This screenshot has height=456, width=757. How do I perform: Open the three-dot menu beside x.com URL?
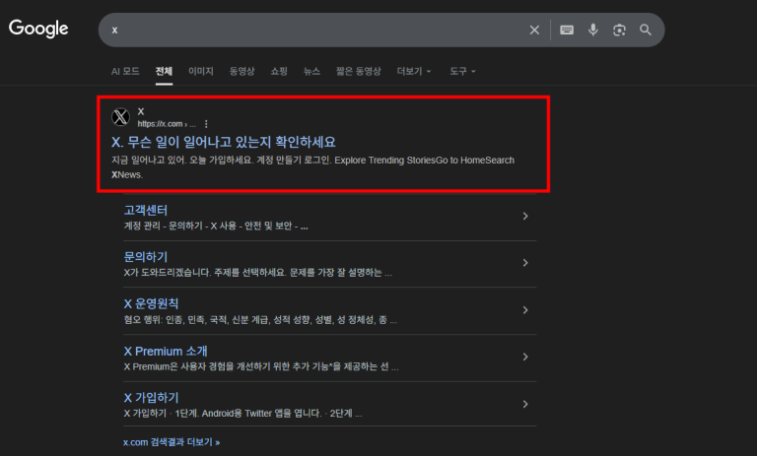point(206,123)
